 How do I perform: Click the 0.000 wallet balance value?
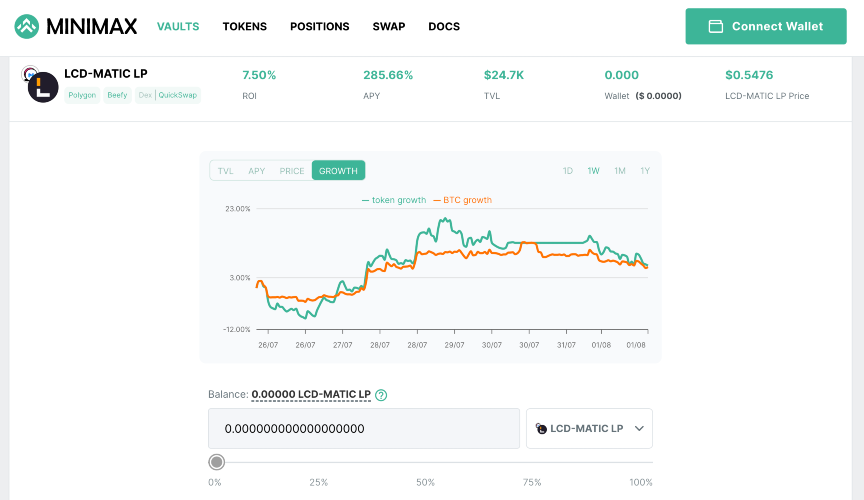622,75
